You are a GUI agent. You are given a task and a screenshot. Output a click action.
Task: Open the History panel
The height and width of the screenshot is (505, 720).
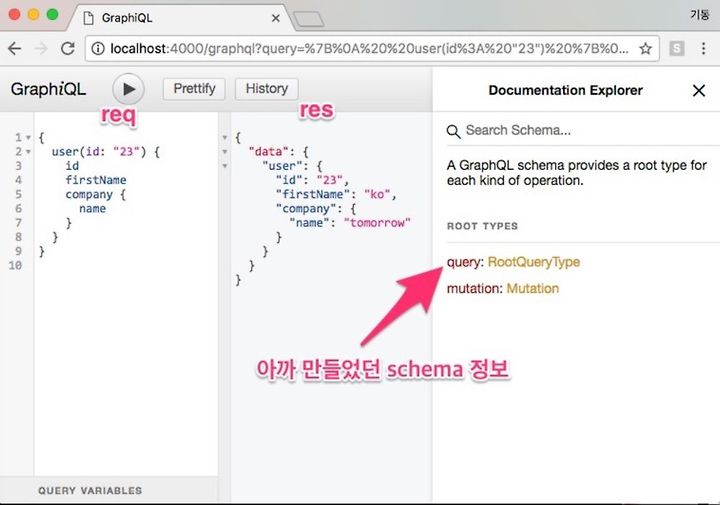[266, 89]
